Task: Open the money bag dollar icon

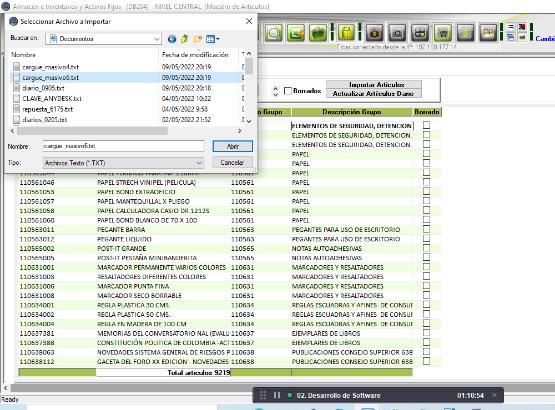Action: click(x=375, y=33)
